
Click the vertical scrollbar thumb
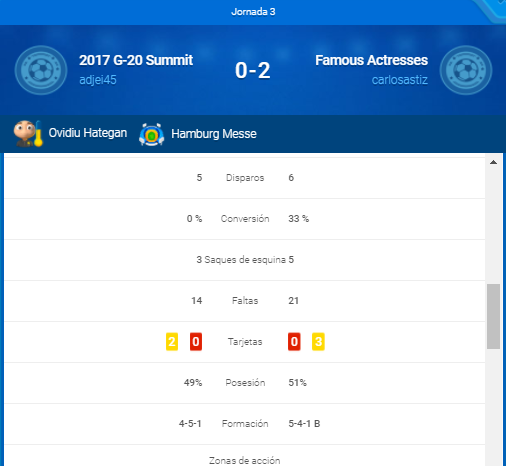(493, 316)
